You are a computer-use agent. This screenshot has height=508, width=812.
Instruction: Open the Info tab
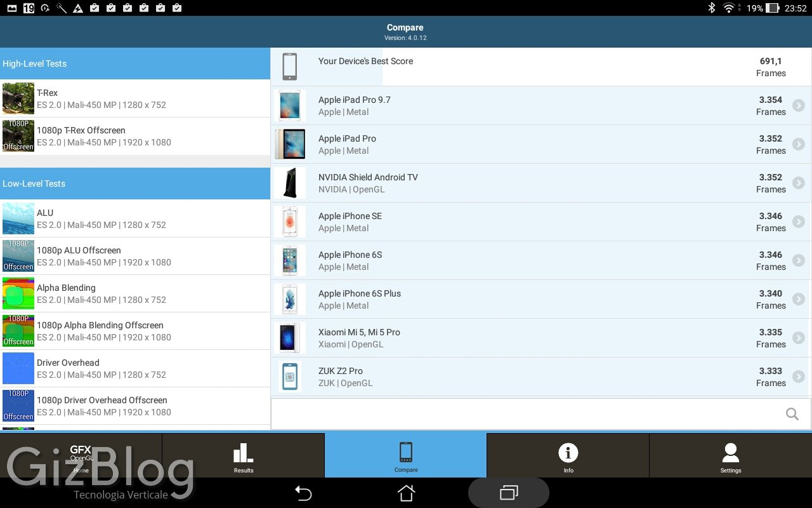click(568, 455)
